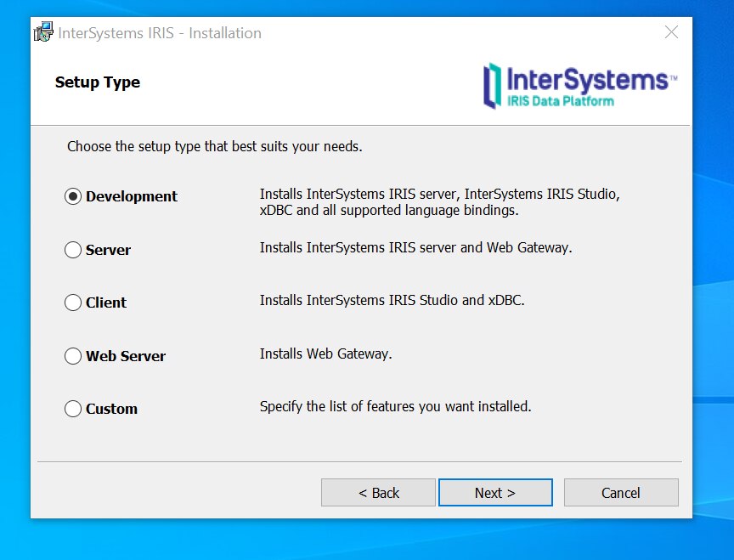Click the Custom option's description text
Image resolution: width=734 pixels, height=560 pixels.
point(395,406)
